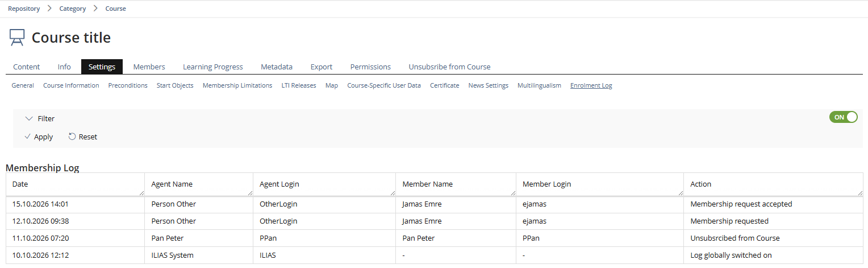Open the Map sub-tab
The height and width of the screenshot is (268, 868).
(332, 85)
